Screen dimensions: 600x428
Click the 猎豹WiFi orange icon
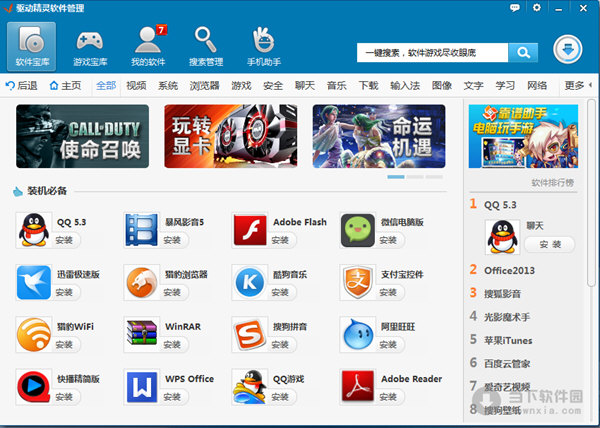pos(34,335)
